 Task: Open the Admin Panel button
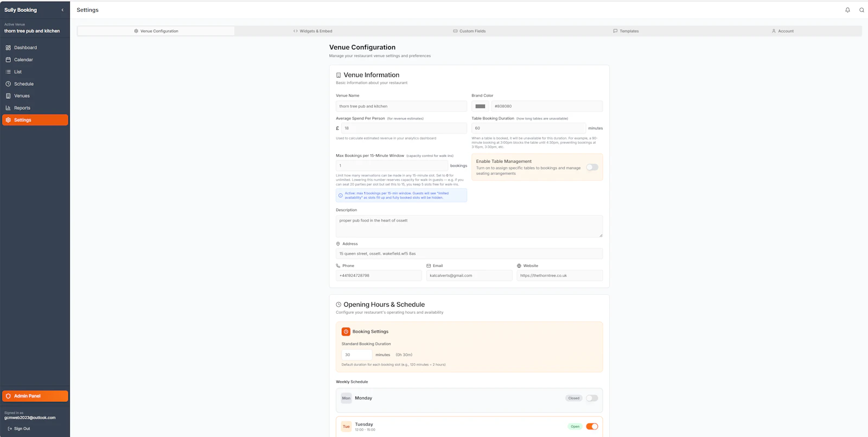coord(35,396)
